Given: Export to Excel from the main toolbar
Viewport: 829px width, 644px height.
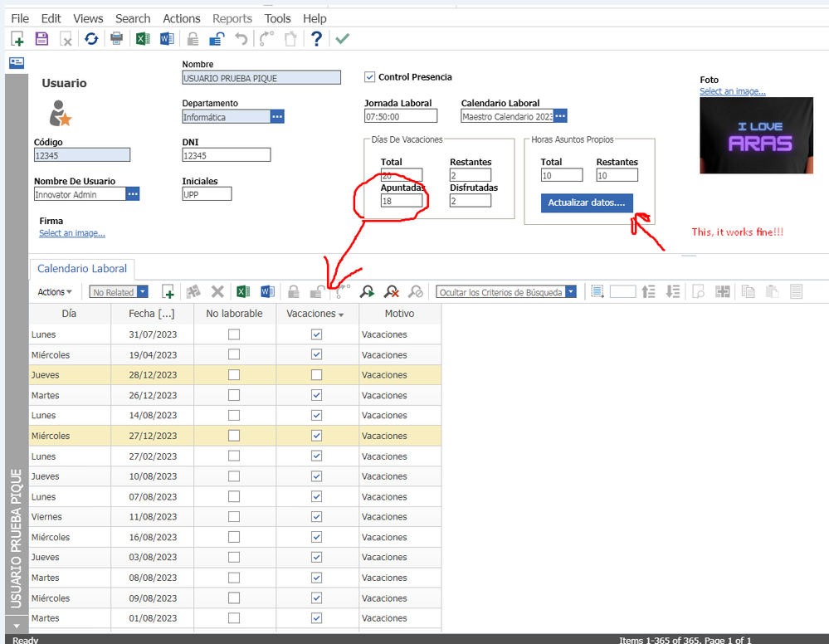Looking at the screenshot, I should pyautogui.click(x=143, y=39).
